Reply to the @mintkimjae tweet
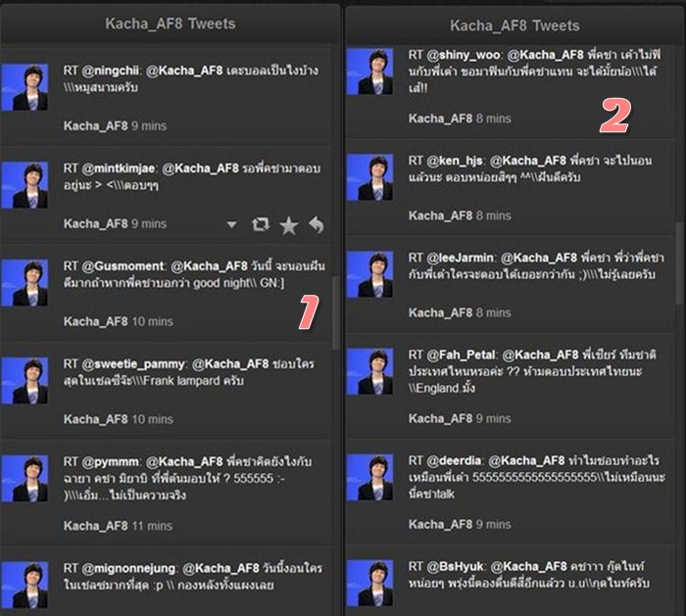Image resolution: width=686 pixels, height=616 pixels. (317, 225)
